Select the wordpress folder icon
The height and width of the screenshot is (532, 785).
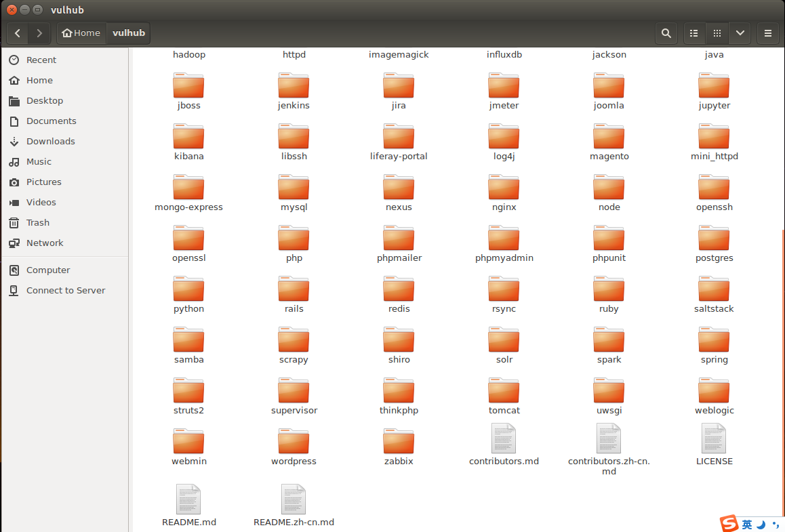coord(294,441)
